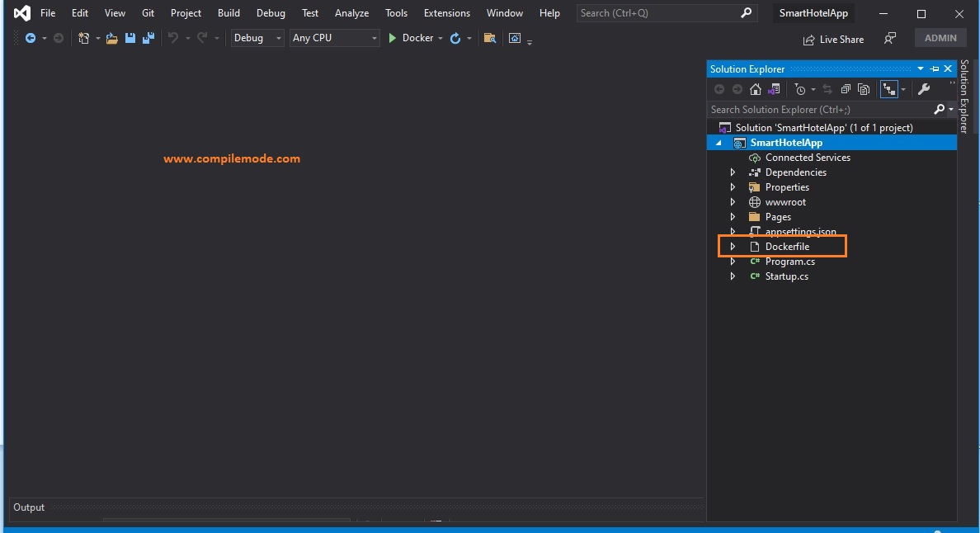Toggle Show All Files in Solution Explorer
980x533 pixels.
[x=864, y=89]
